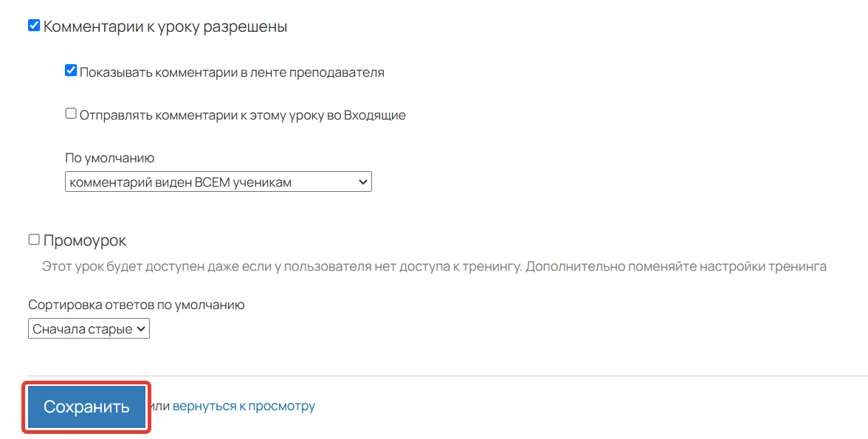The width and height of the screenshot is (868, 439).
Task: Click the 'По умолчанию' field label
Action: click(109, 158)
